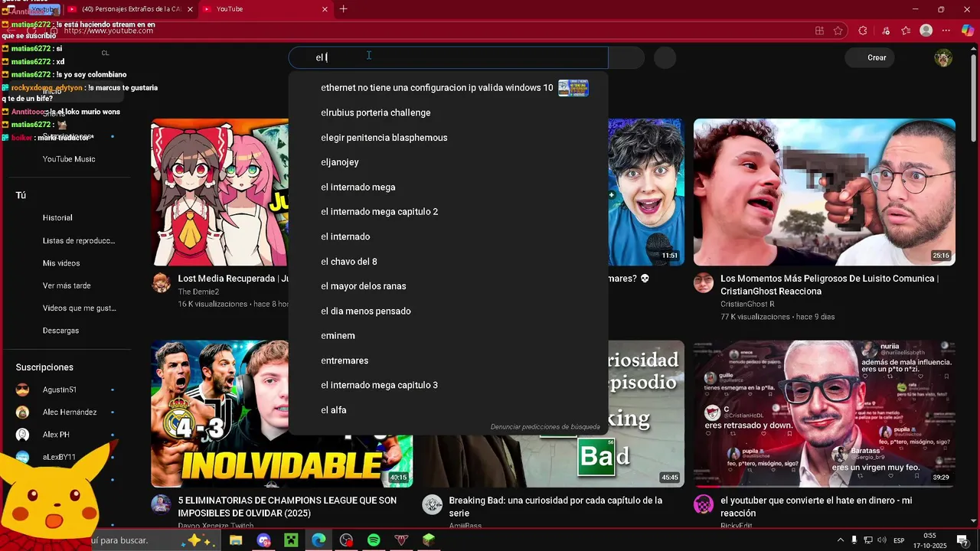This screenshot has height=551, width=980.
Task: Open RickyEdit channel avatar icon
Action: click(704, 504)
